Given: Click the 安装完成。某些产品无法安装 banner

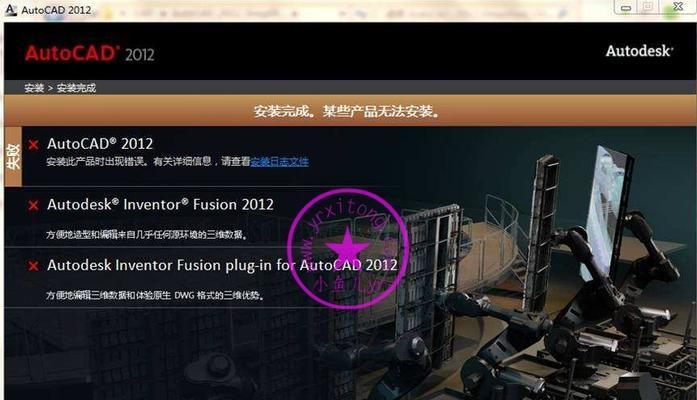Looking at the screenshot, I should coord(347,111).
